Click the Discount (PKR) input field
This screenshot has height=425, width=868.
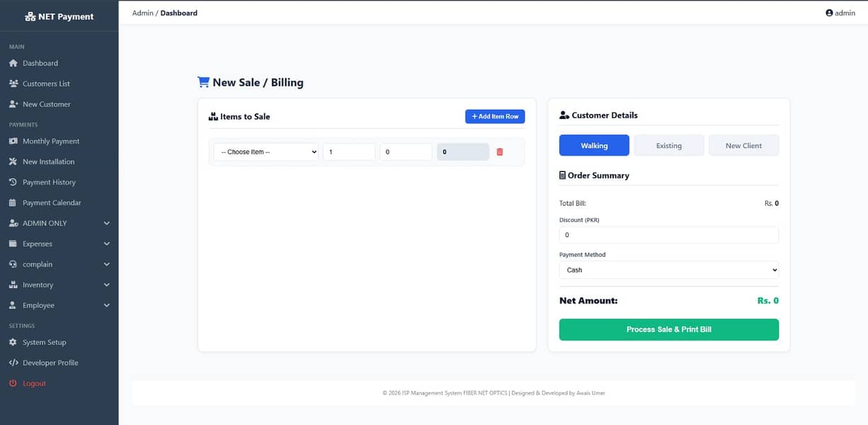click(669, 234)
